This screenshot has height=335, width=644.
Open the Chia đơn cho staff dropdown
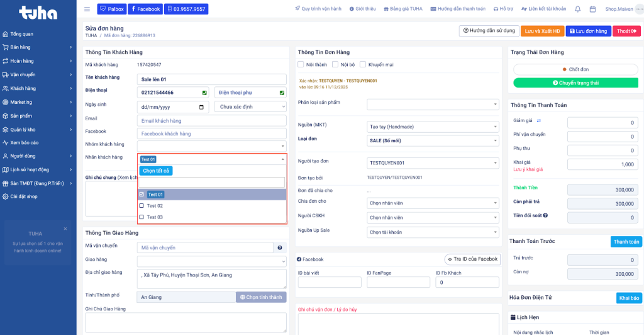(433, 203)
